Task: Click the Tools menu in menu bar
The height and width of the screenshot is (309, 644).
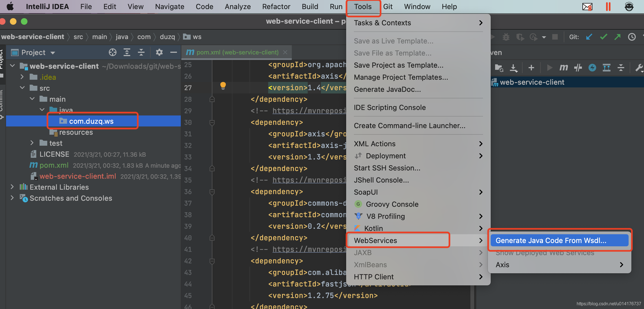Action: tap(362, 7)
